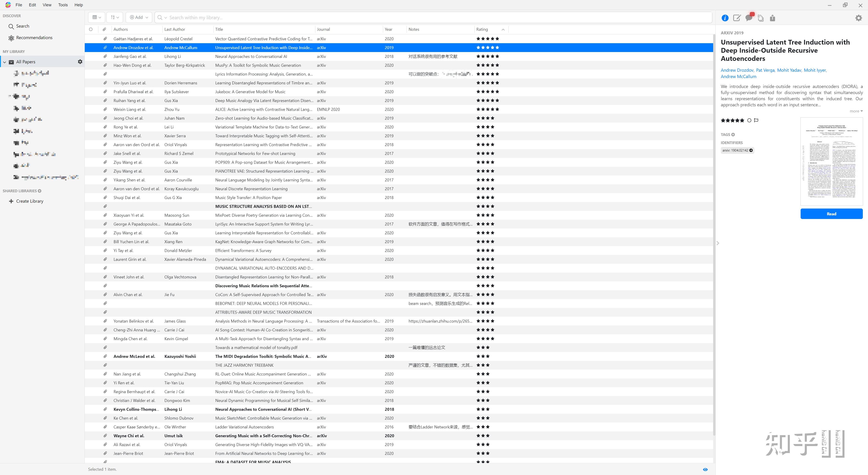Open the Info tab icon

click(725, 18)
